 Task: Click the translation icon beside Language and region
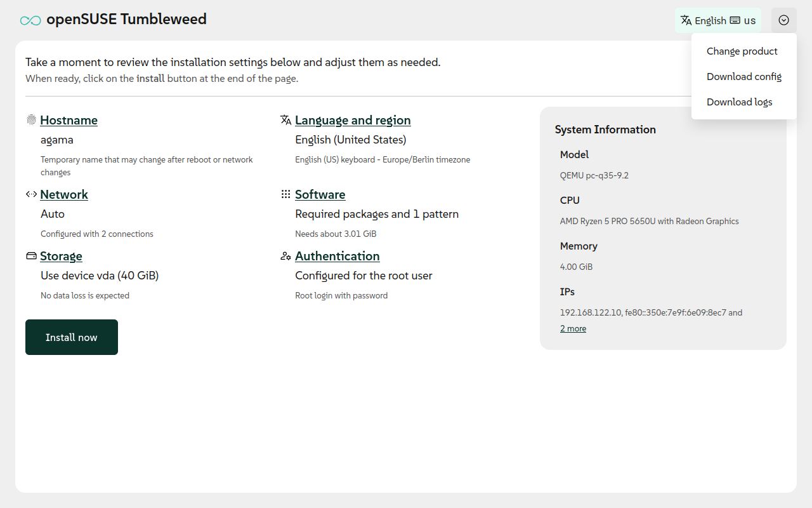pyautogui.click(x=285, y=119)
